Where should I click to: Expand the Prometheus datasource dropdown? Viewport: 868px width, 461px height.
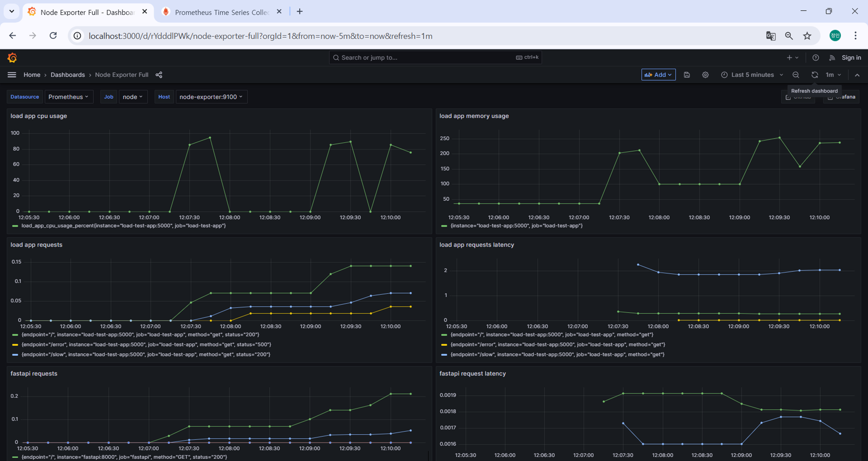[x=68, y=97]
